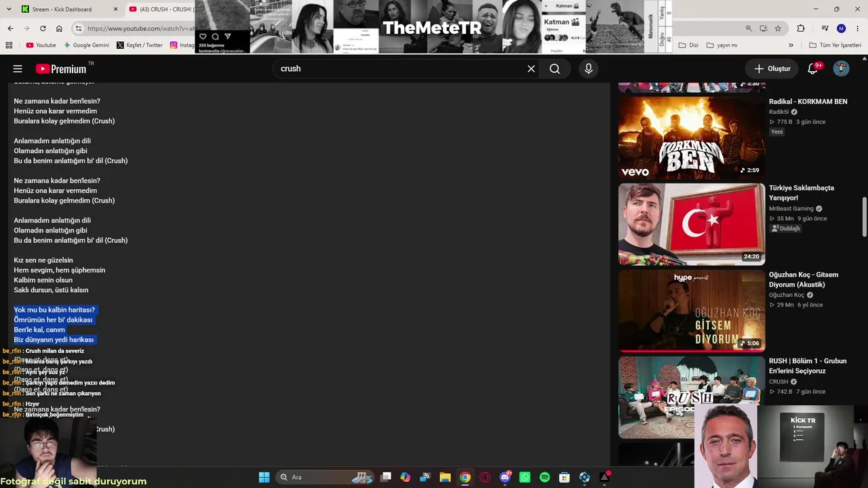This screenshot has height=488, width=868.
Task: Bookmark this page with the star
Action: (x=778, y=28)
